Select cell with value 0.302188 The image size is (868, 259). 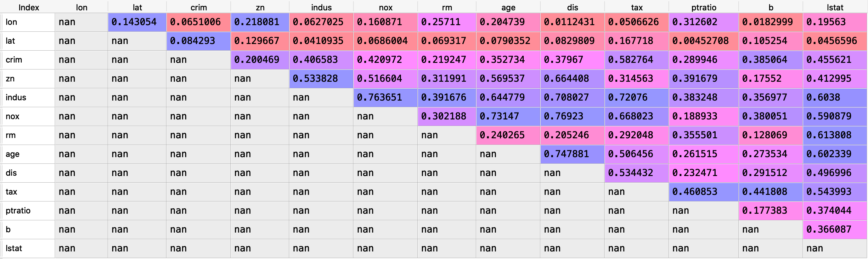tap(447, 116)
